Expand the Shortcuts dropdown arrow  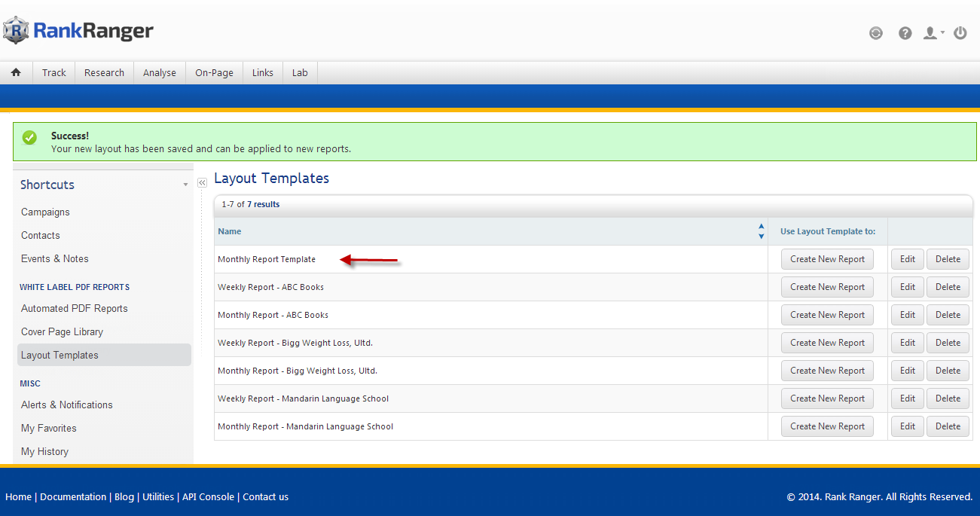[185, 185]
